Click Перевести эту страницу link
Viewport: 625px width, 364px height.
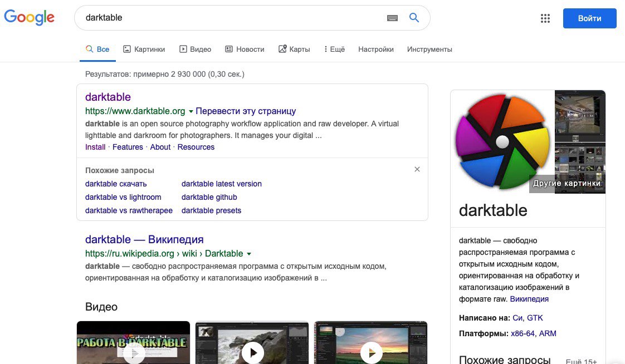point(246,111)
